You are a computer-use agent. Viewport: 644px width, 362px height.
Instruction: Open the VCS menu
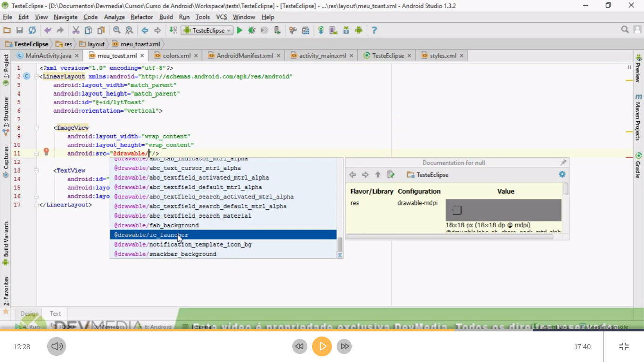222,17
